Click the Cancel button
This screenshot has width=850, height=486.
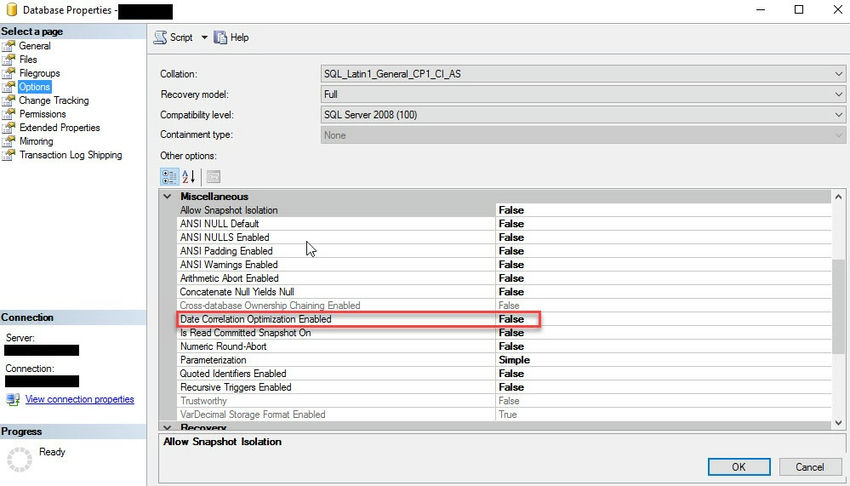coord(809,467)
